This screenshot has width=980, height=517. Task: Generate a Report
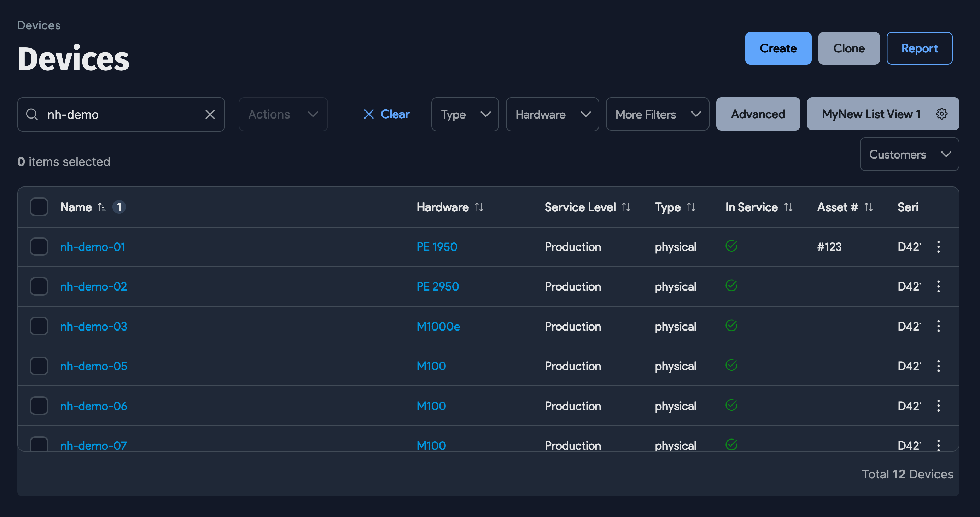[x=920, y=48]
